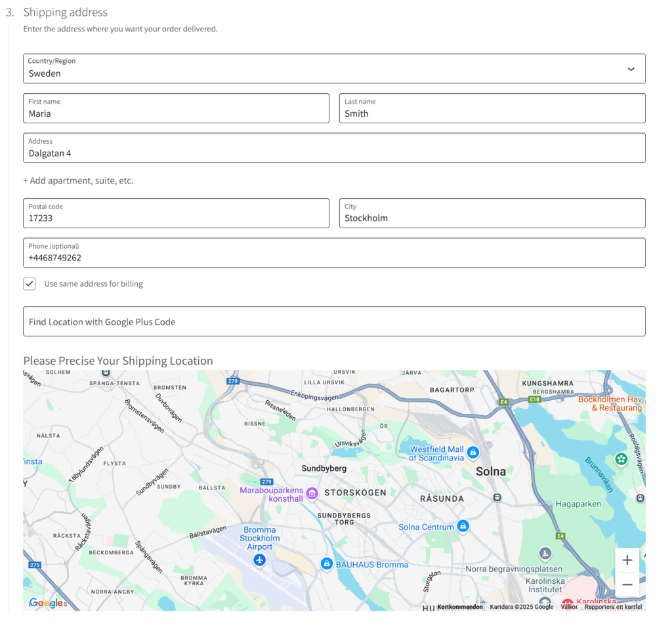
Task: Click the Norra begravningsplatsen landmark icon
Action: point(545,554)
